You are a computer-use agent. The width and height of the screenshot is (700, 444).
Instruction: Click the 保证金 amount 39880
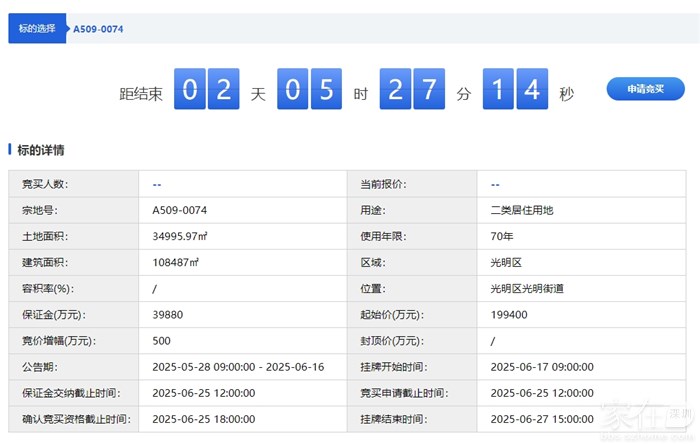167,314
